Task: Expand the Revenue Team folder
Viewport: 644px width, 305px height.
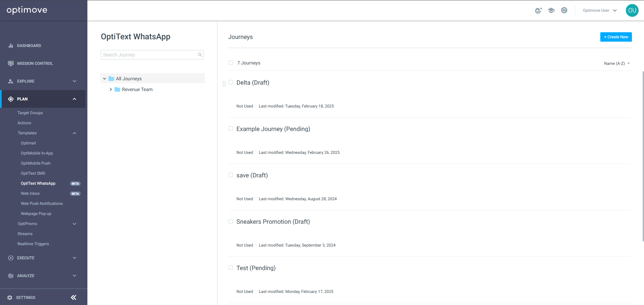Action: pyautogui.click(x=111, y=89)
